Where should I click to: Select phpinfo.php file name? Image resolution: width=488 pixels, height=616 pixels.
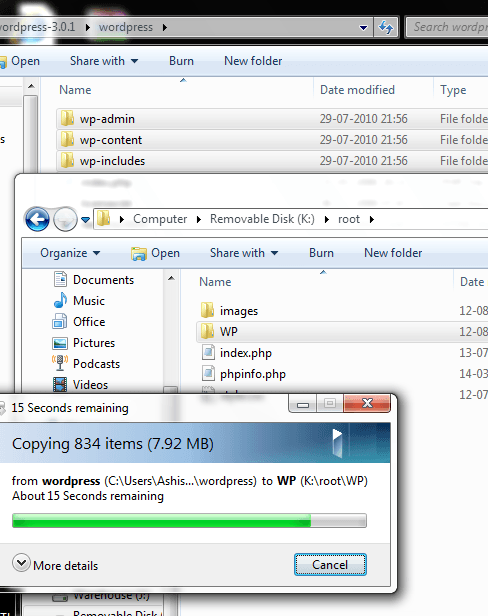pos(253,374)
